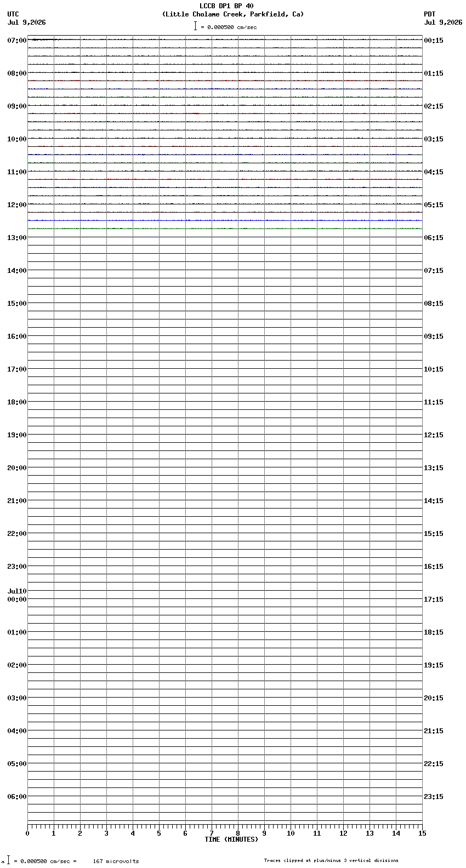466x868 pixels.
Task: Select the '23:15' PDT row label
Action: coord(434,797)
